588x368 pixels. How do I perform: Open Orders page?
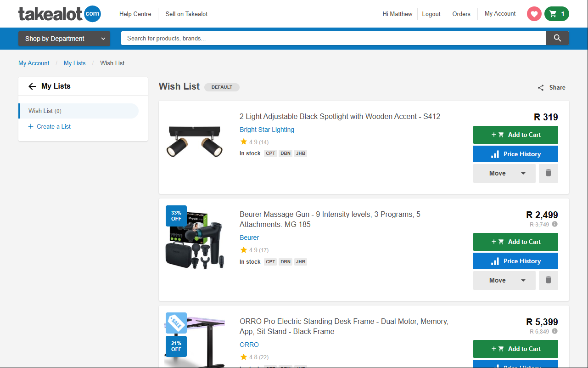(x=461, y=14)
